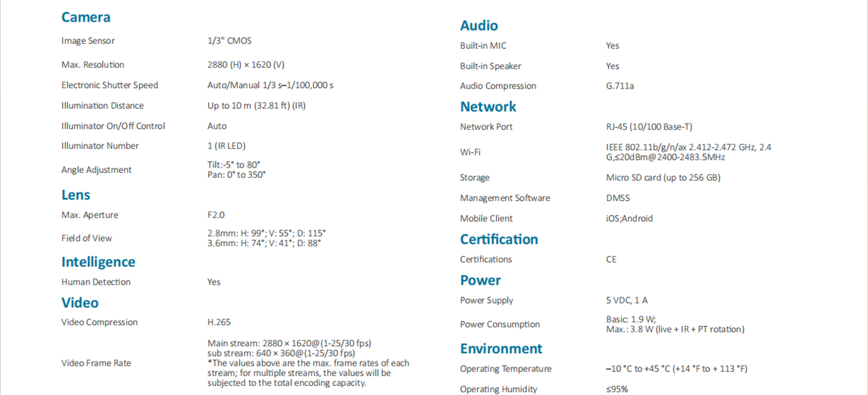
Task: Click the Camera section heading
Action: click(x=86, y=17)
